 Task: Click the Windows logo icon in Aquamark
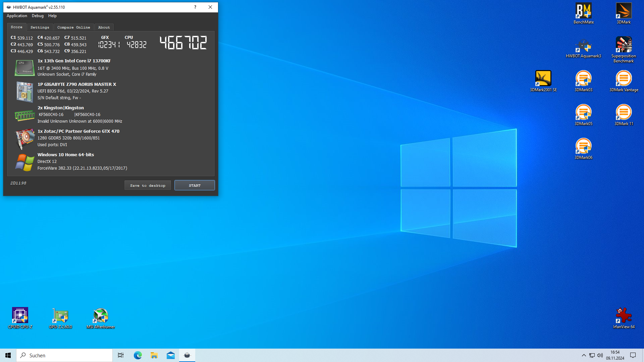point(24,163)
